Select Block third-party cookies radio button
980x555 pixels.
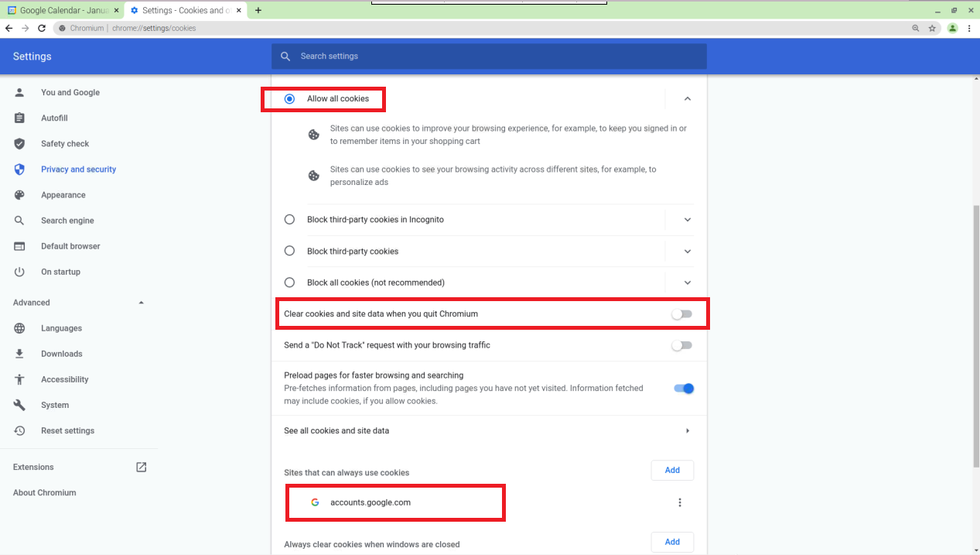pyautogui.click(x=289, y=251)
